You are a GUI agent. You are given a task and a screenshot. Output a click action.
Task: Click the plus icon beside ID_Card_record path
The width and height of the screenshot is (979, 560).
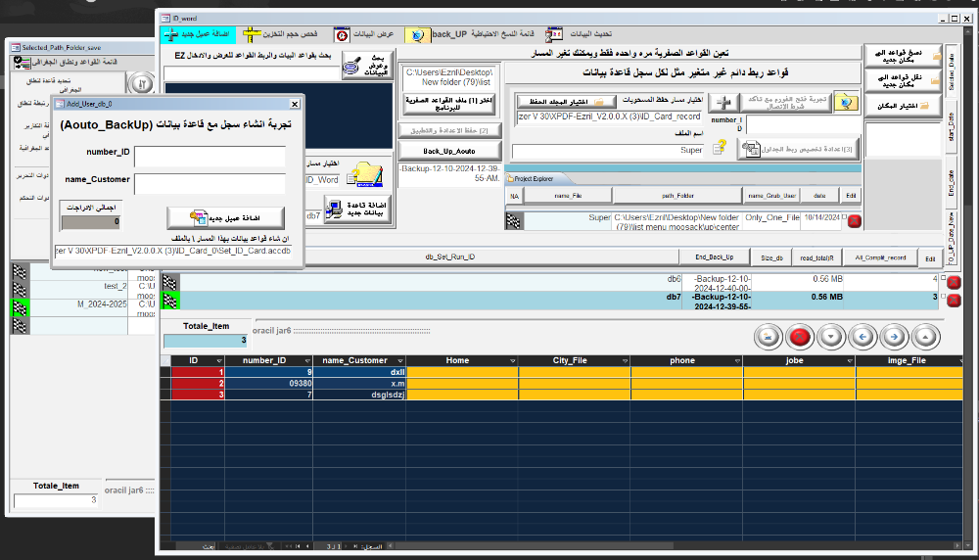click(x=724, y=106)
